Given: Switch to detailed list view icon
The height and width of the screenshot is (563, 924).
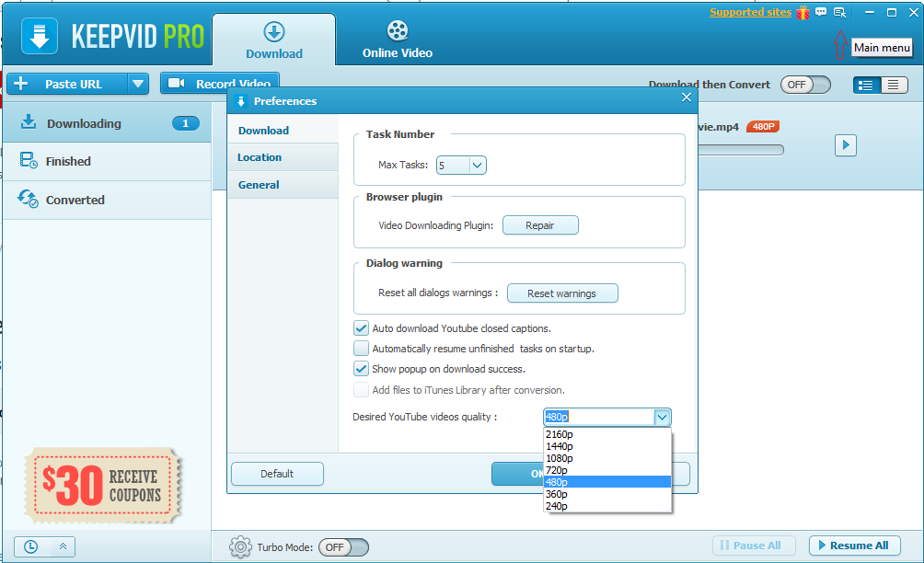Looking at the screenshot, I should 866,86.
